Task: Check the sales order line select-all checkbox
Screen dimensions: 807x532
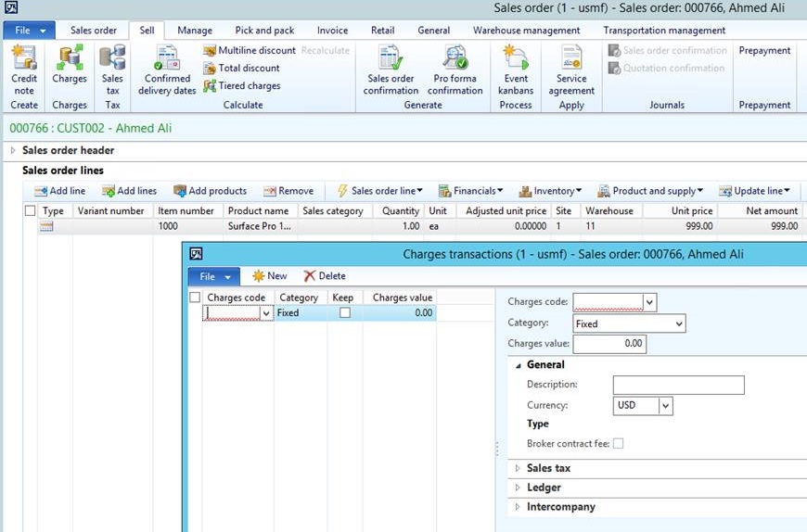Action: tap(31, 211)
